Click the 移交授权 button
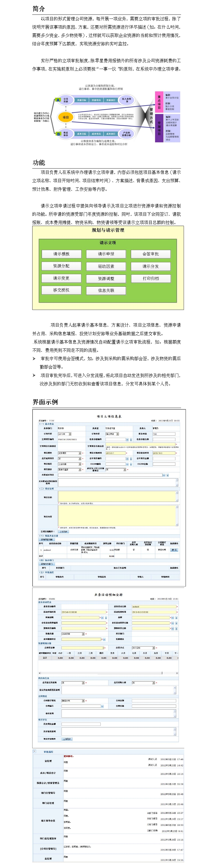 [61, 290]
